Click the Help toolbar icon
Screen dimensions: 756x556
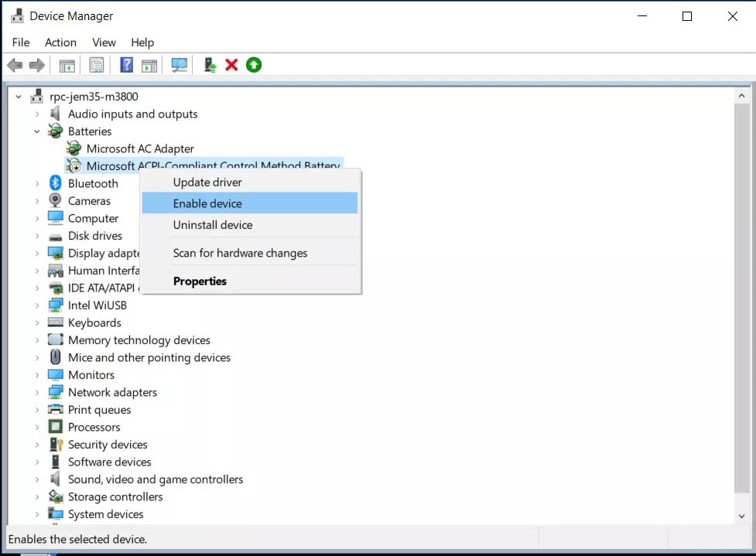pos(126,65)
